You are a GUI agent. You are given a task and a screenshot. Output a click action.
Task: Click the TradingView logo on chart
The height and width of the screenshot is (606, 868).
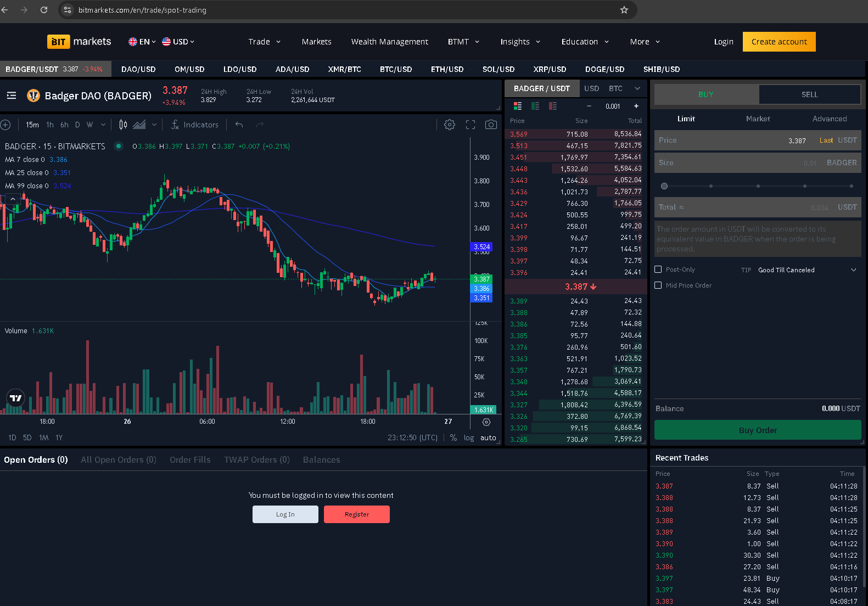click(x=16, y=398)
